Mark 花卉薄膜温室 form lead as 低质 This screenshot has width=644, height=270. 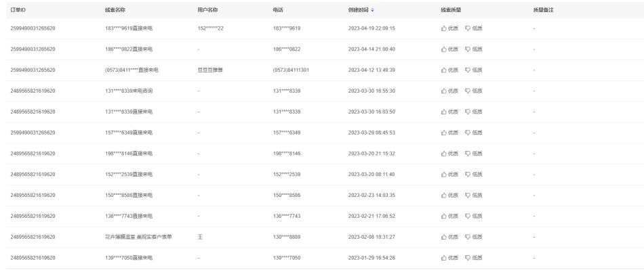[x=474, y=238]
